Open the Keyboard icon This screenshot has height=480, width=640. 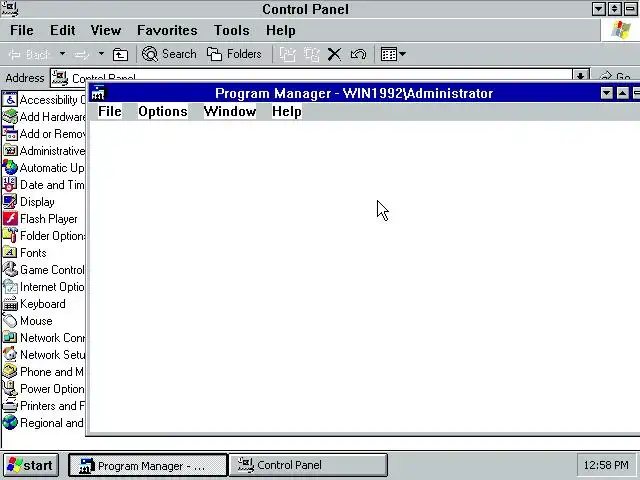tap(10, 304)
